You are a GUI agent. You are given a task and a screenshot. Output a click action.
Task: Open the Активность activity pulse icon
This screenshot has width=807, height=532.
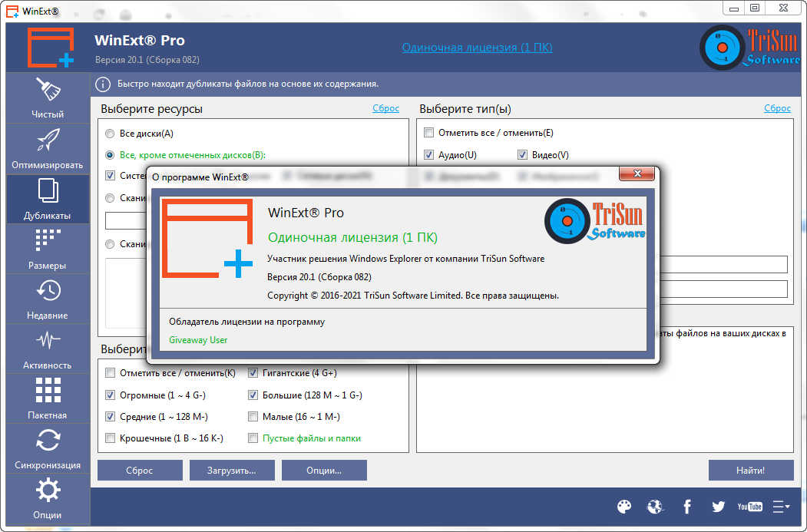pyautogui.click(x=48, y=340)
